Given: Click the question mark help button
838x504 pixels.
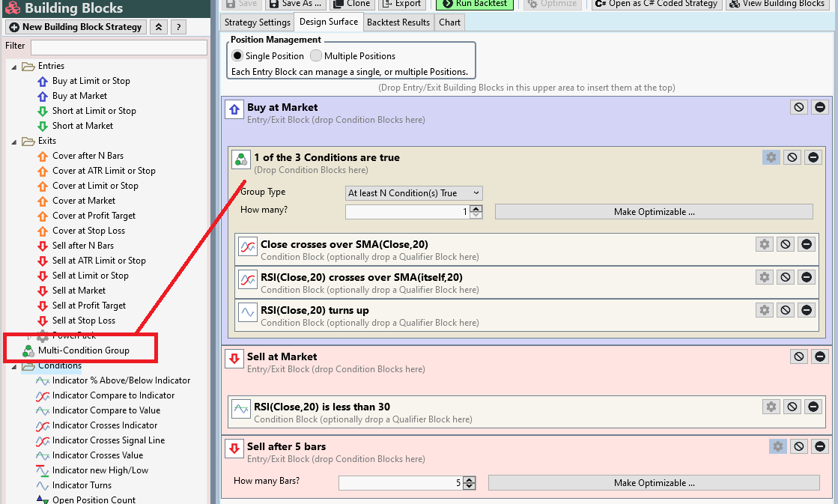Looking at the screenshot, I should 177,27.
